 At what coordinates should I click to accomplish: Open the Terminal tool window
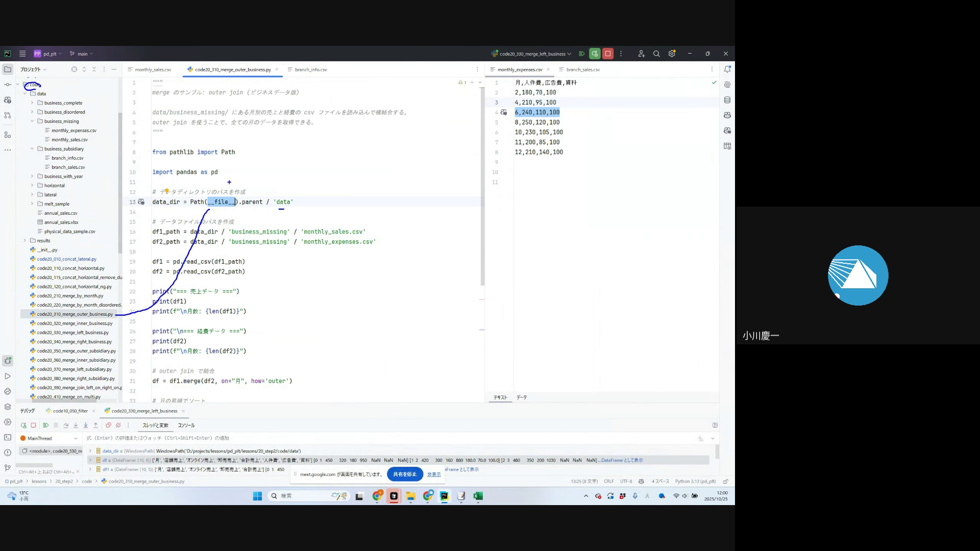pyautogui.click(x=8, y=437)
